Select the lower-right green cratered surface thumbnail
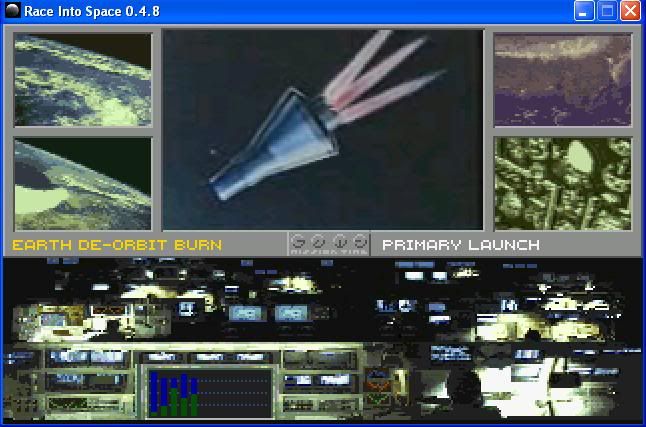 (x=562, y=184)
